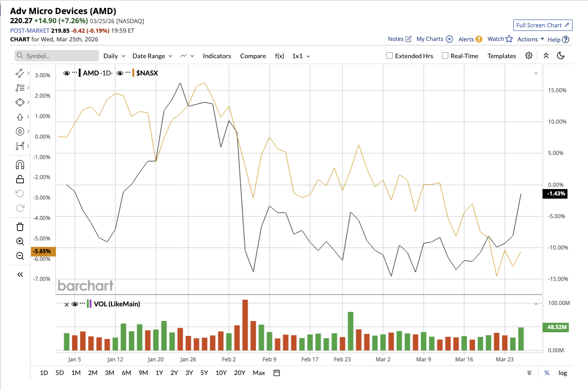588x390 pixels.
Task: Pick the up-arrow marker tool
Action: 20,117
